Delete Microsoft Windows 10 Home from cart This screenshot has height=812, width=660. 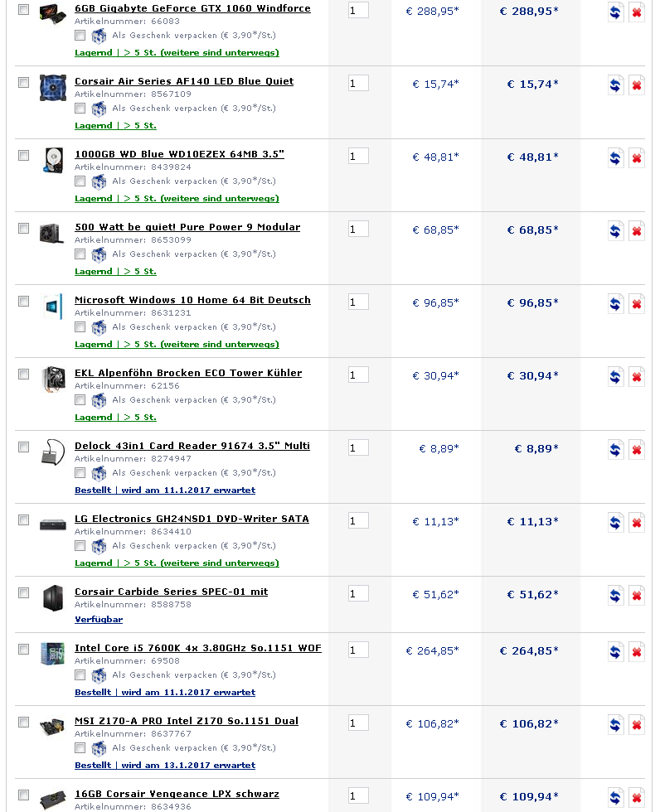tap(636, 304)
